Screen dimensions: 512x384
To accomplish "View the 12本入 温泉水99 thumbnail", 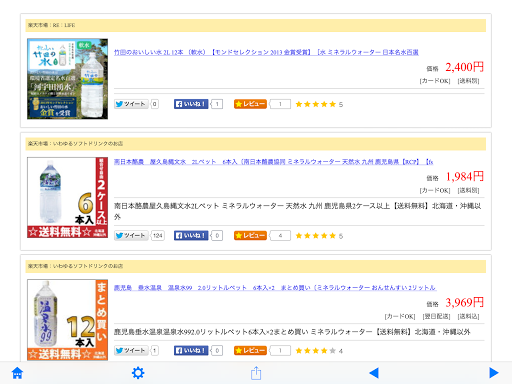I will (x=68, y=320).
